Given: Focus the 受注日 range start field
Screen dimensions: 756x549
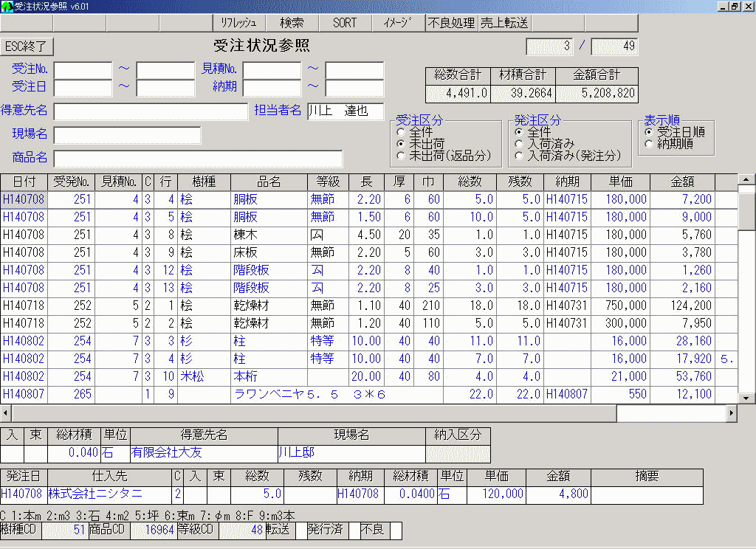Looking at the screenshot, I should (x=83, y=88).
